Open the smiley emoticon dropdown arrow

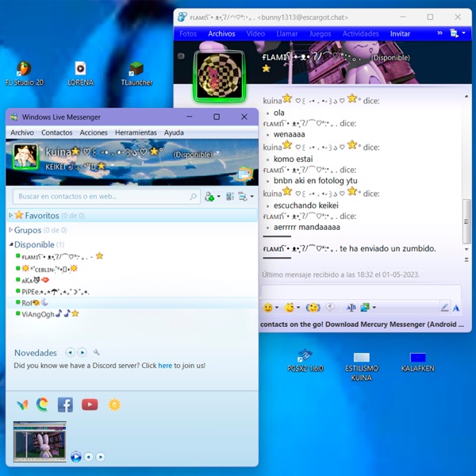pyautogui.click(x=277, y=308)
